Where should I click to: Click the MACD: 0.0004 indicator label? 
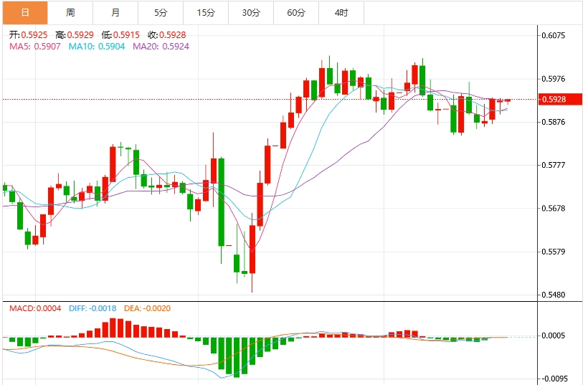tap(35, 308)
